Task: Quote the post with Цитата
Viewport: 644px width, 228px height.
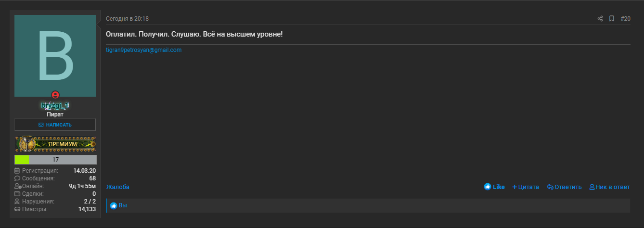Action: [526, 187]
